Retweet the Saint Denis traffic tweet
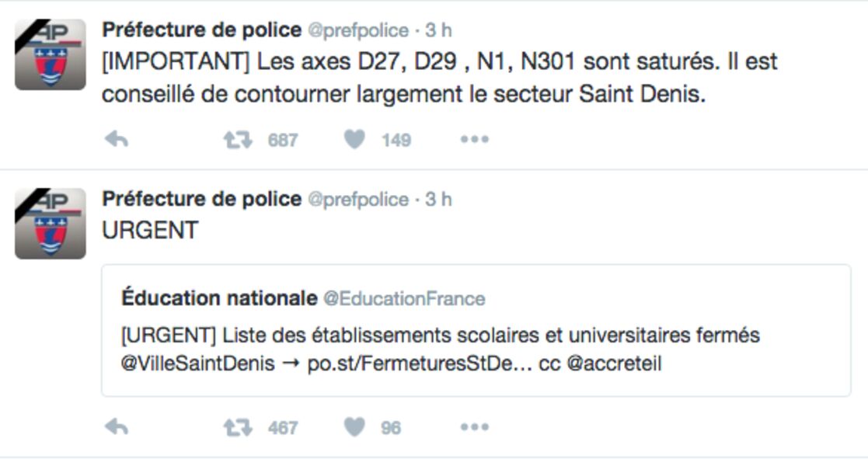 [238, 140]
